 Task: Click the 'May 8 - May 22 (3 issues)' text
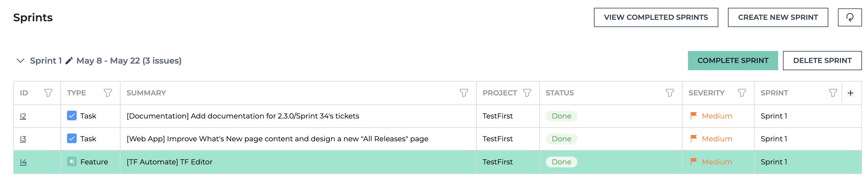coord(129,61)
